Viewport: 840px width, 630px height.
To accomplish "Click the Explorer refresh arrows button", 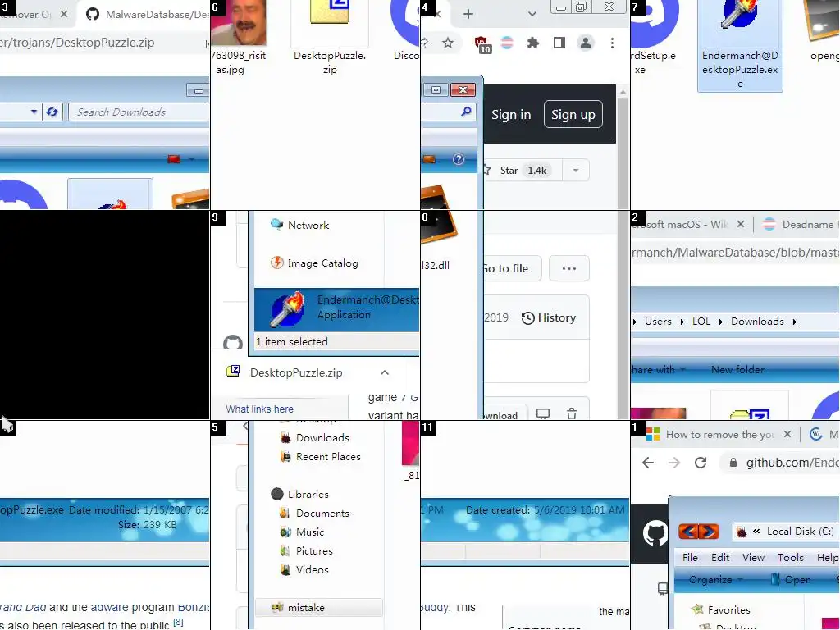I will pyautogui.click(x=52, y=112).
